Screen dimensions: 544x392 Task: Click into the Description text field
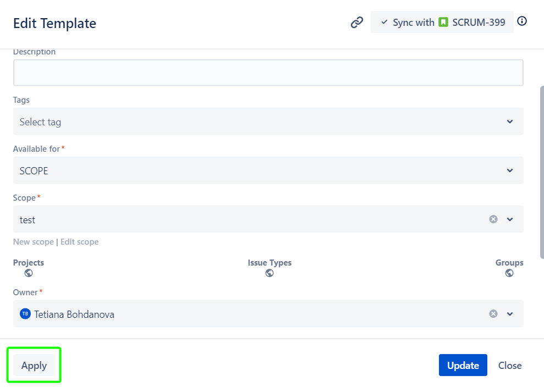click(x=268, y=73)
